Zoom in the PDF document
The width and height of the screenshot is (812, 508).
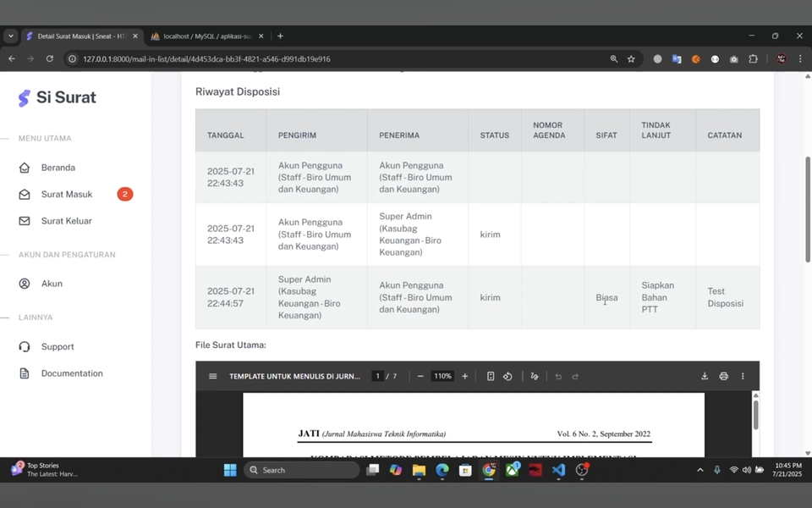pyautogui.click(x=464, y=376)
